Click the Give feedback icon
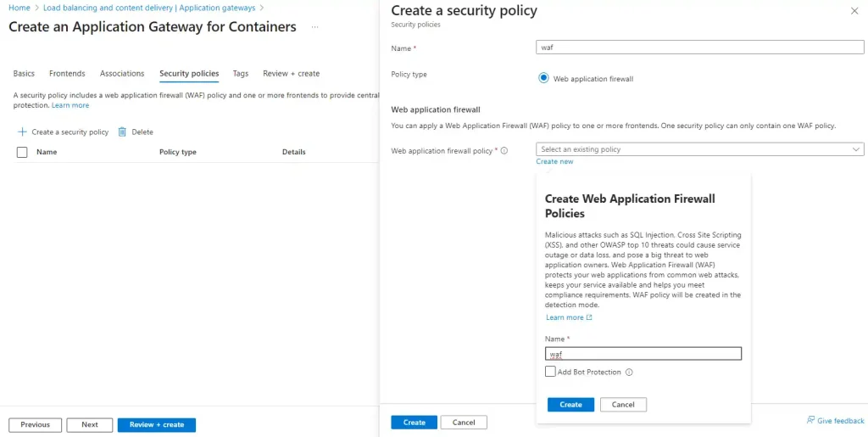 [x=810, y=421]
